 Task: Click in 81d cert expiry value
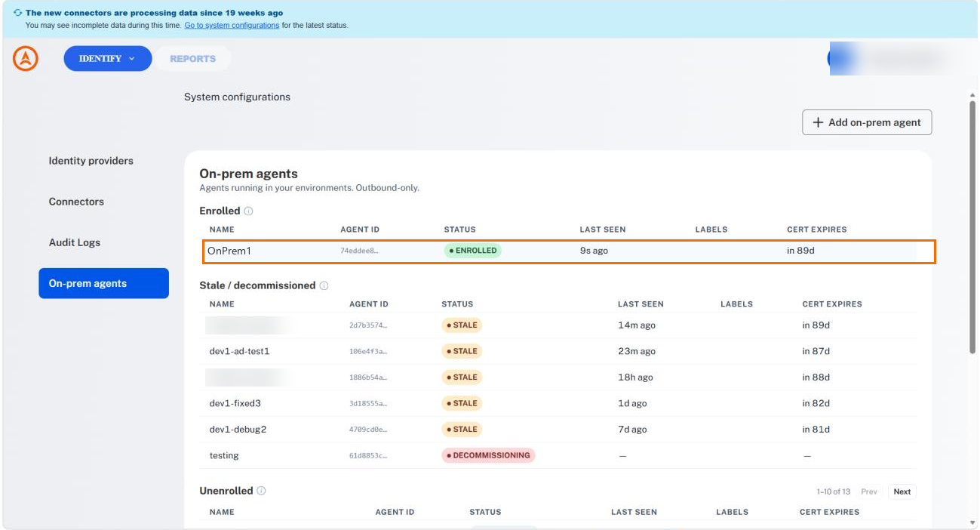[816, 429]
